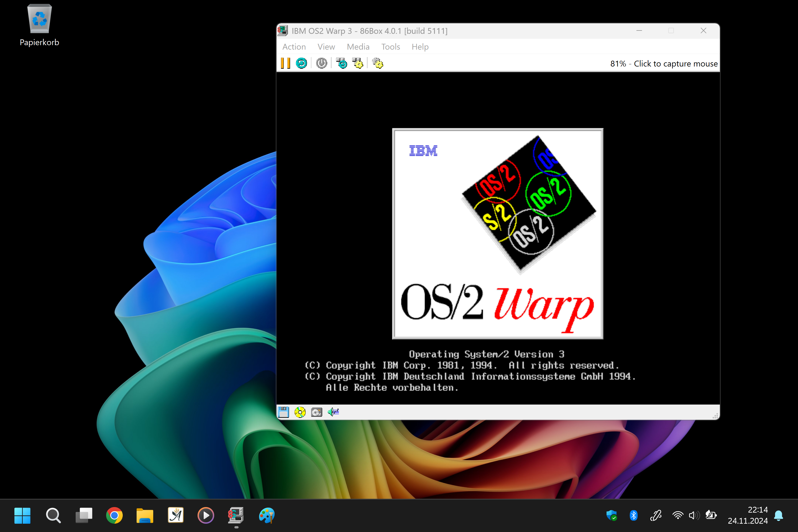
Task: Open notifications bell icon
Action: pyautogui.click(x=779, y=515)
